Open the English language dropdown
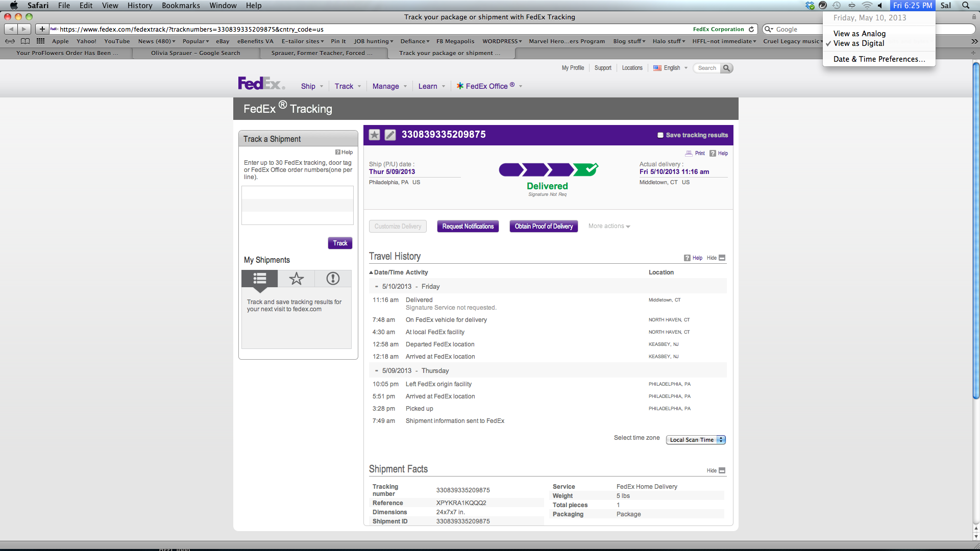The image size is (980, 551). coord(671,68)
